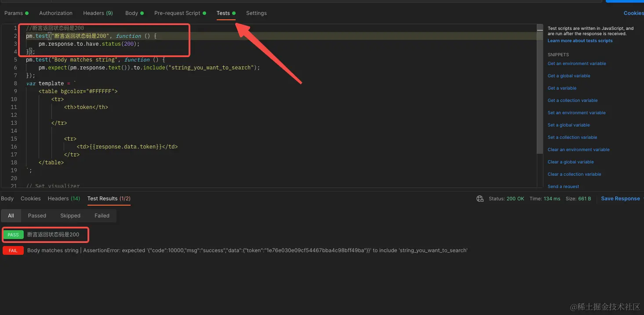Open the response Cookies tab

coord(31,199)
